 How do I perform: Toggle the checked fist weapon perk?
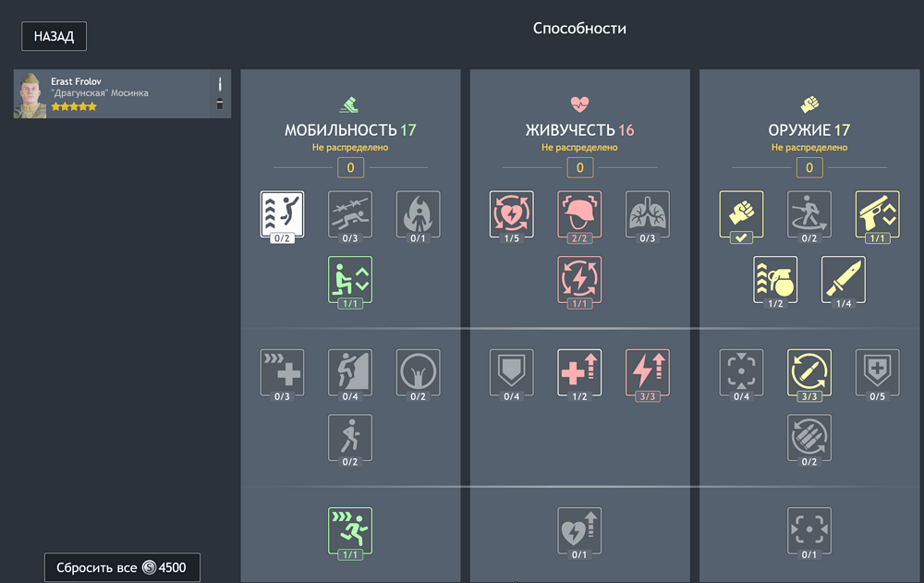(x=741, y=214)
